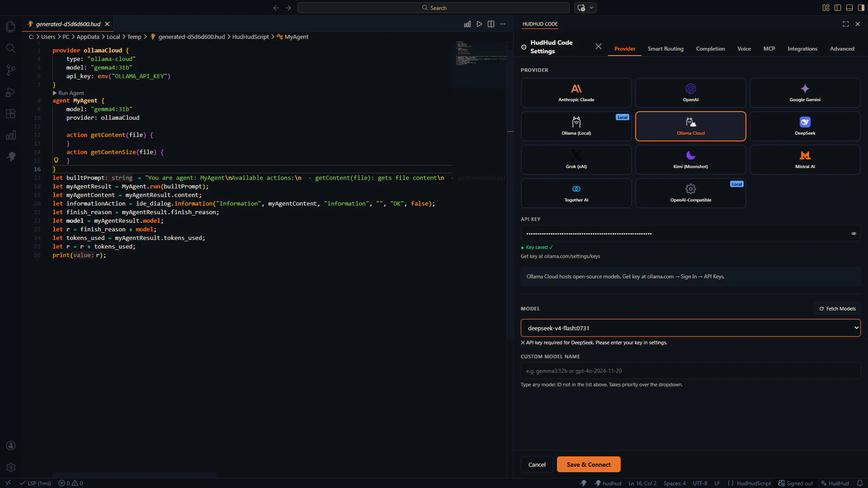Screen dimensions: 868x488
Task: Click the HudHud Code Settings gear icon
Action: pyautogui.click(x=524, y=47)
